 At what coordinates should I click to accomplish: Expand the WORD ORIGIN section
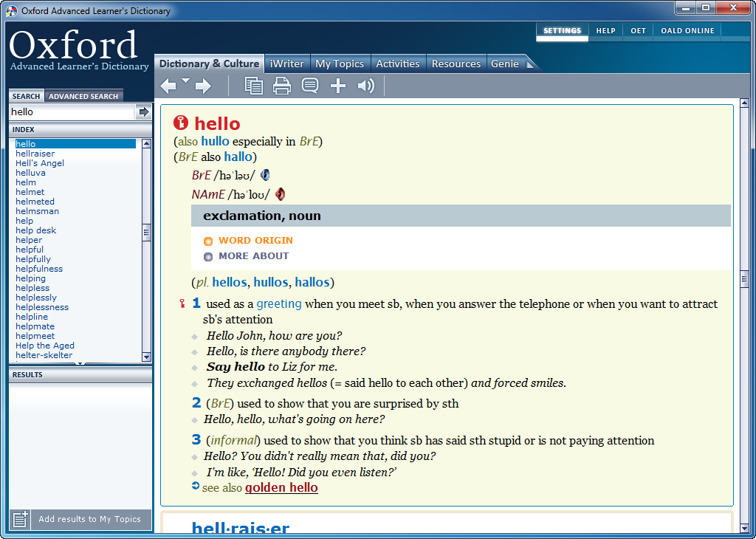(255, 241)
